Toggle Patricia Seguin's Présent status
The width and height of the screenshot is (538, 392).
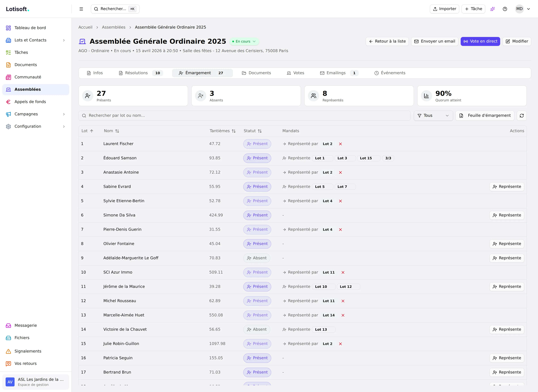pos(257,358)
